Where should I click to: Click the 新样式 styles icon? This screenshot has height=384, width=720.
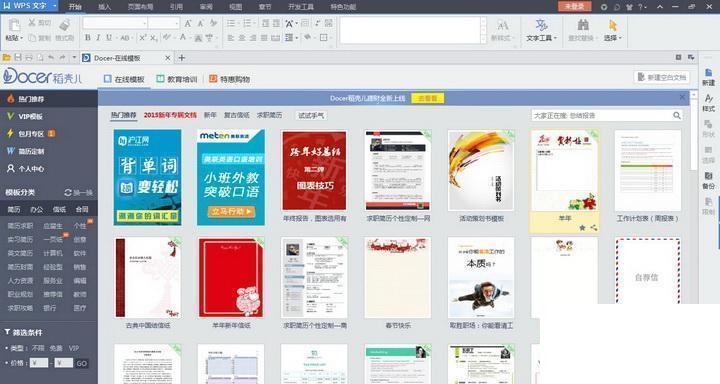click(503, 25)
